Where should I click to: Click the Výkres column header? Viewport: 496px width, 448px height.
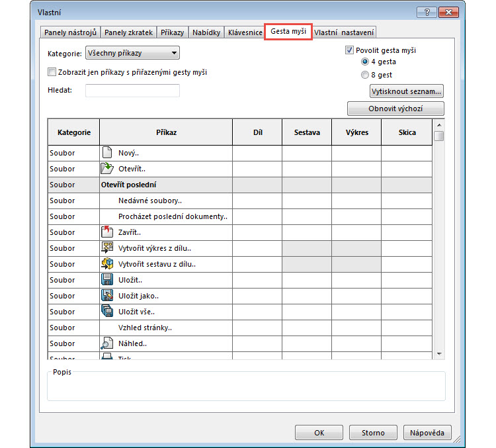(x=356, y=132)
